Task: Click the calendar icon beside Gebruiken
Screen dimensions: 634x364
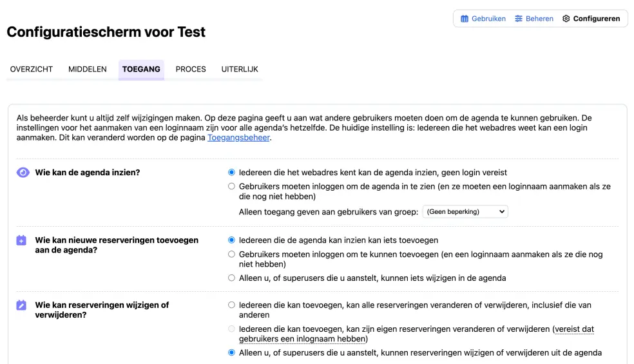Action: click(465, 19)
